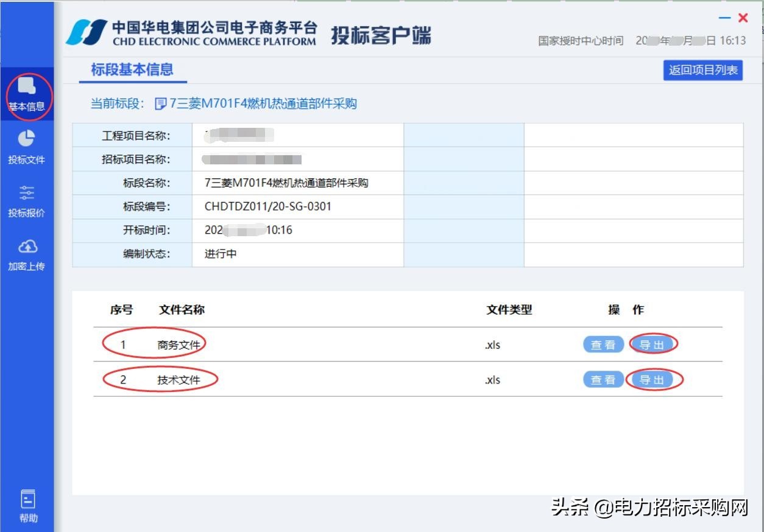
Task: Export the 技术文件 using 导出
Action: click(654, 379)
